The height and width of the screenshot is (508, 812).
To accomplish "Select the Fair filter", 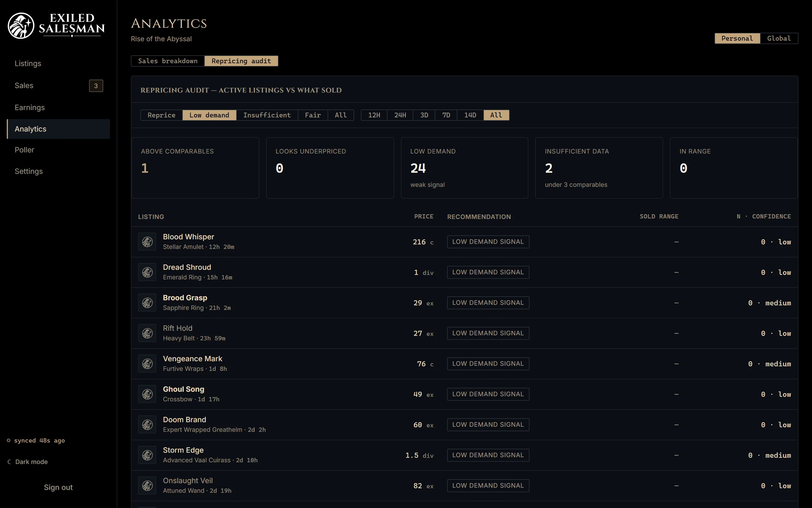I will (313, 115).
